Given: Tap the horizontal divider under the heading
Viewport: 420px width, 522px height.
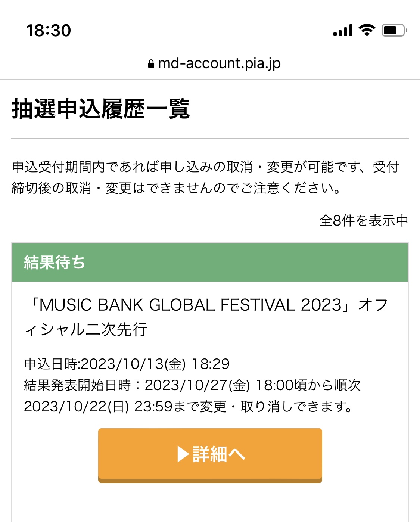Looking at the screenshot, I should tap(210, 139).
